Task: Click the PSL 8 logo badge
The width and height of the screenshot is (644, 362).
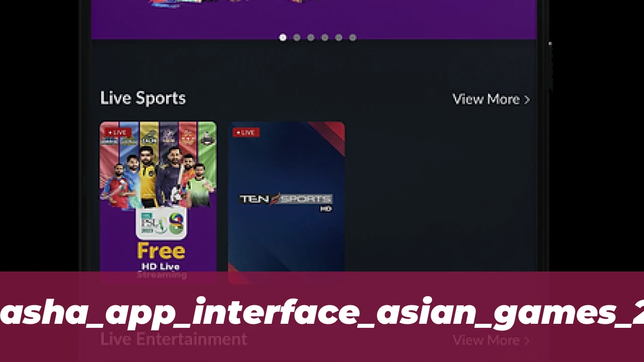Action: pos(161,223)
